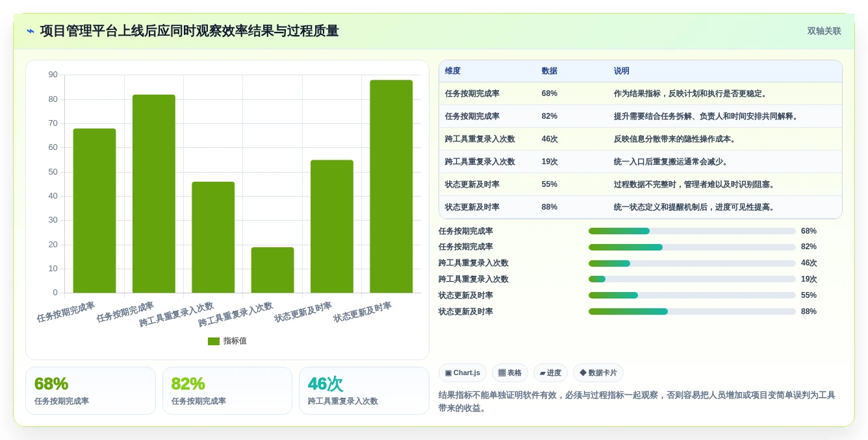Screen dimensions: 868x440
Task: Click the 数据 column header
Action: [550, 71]
